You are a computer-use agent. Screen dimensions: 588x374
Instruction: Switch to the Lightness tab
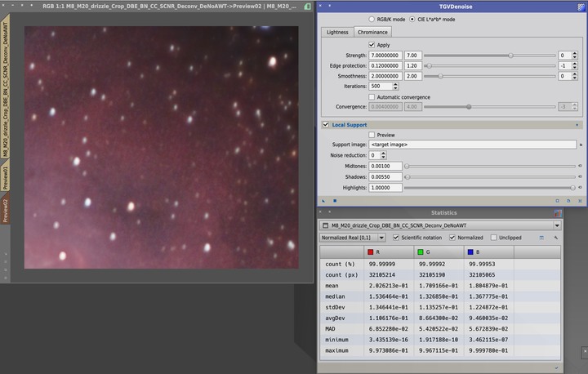tap(337, 33)
